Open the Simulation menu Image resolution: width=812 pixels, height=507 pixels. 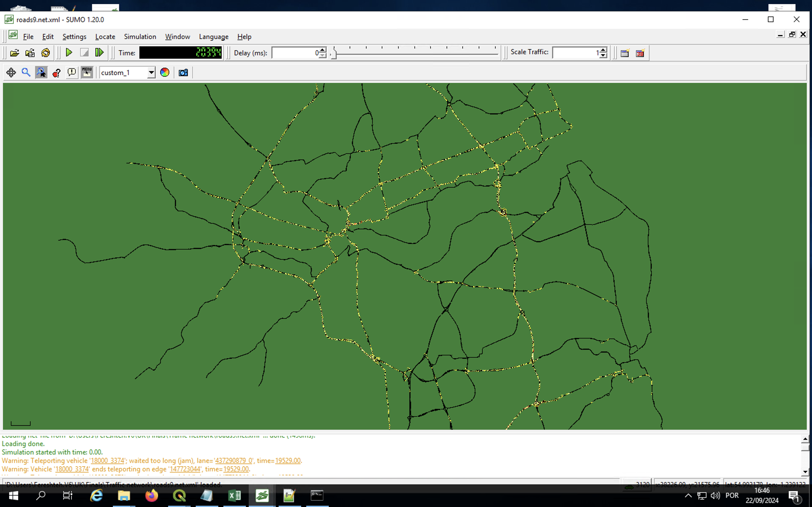coord(140,37)
